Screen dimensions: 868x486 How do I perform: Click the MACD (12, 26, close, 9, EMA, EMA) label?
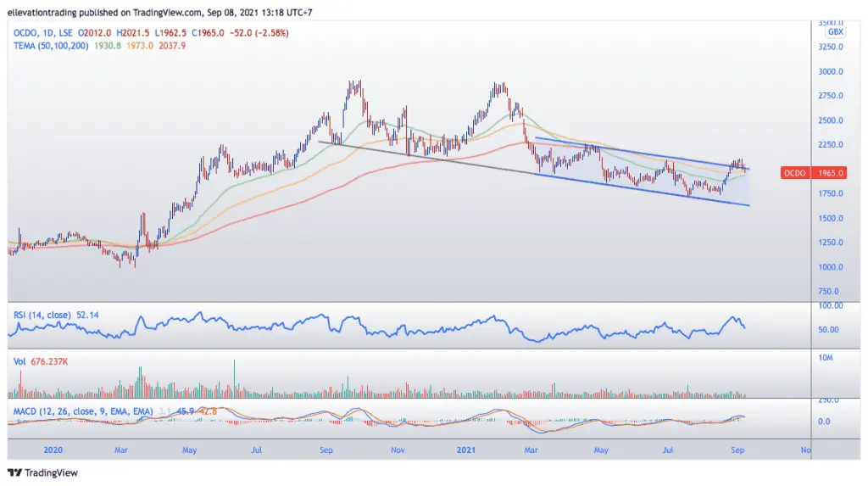point(83,411)
